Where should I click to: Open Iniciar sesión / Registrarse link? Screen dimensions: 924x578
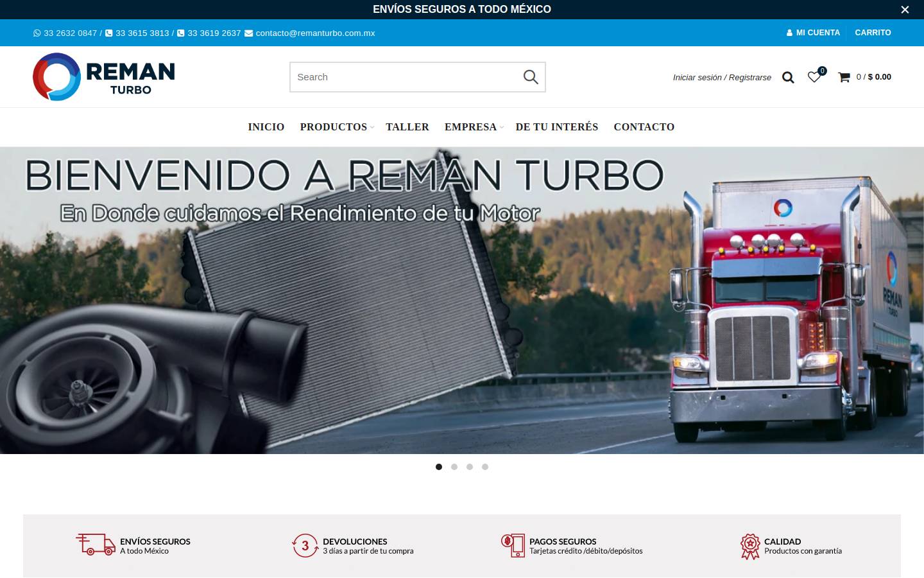[x=722, y=77]
